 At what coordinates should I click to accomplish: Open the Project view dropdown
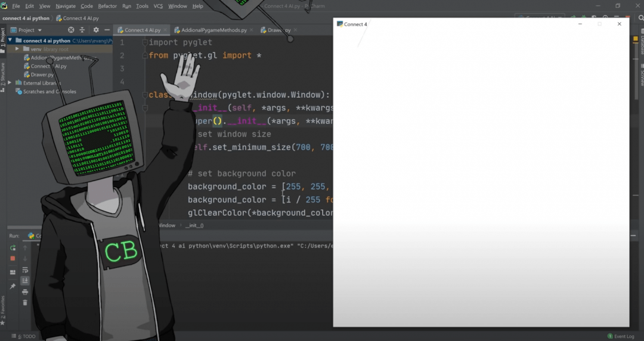click(x=30, y=30)
